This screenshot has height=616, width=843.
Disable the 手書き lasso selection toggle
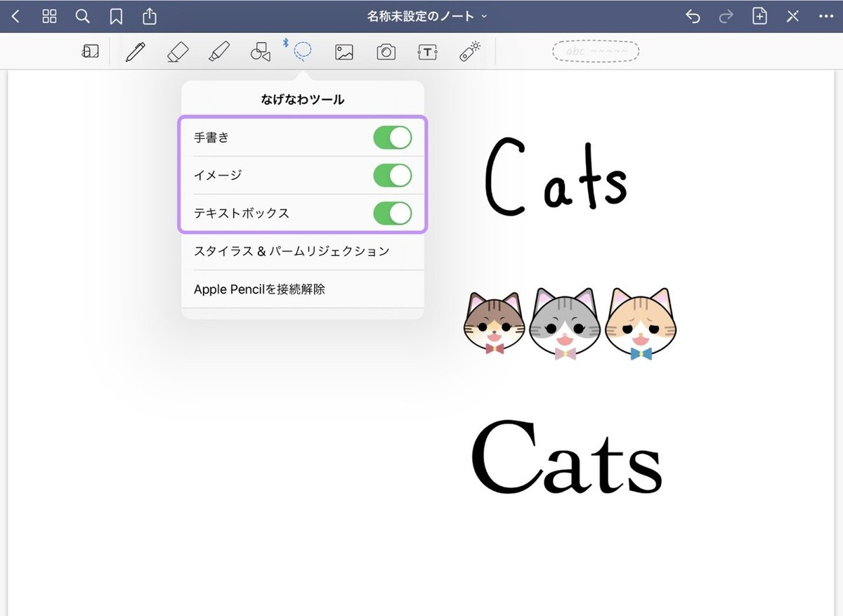pos(392,138)
